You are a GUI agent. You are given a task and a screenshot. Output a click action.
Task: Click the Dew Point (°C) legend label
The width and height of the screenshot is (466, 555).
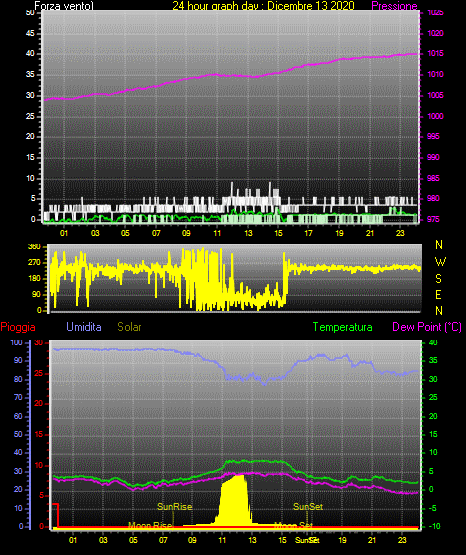point(427,327)
